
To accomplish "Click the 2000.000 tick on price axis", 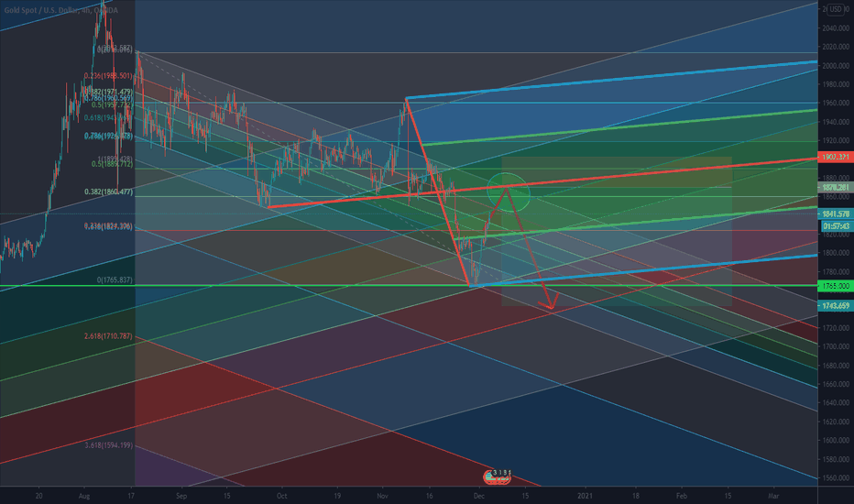I will coord(836,66).
